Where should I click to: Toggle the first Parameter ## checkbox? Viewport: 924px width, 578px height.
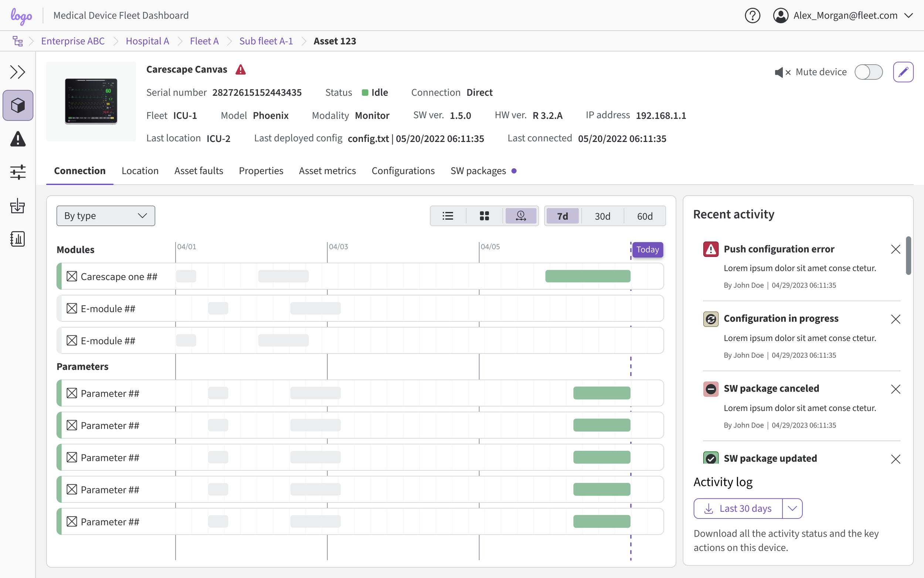point(72,393)
